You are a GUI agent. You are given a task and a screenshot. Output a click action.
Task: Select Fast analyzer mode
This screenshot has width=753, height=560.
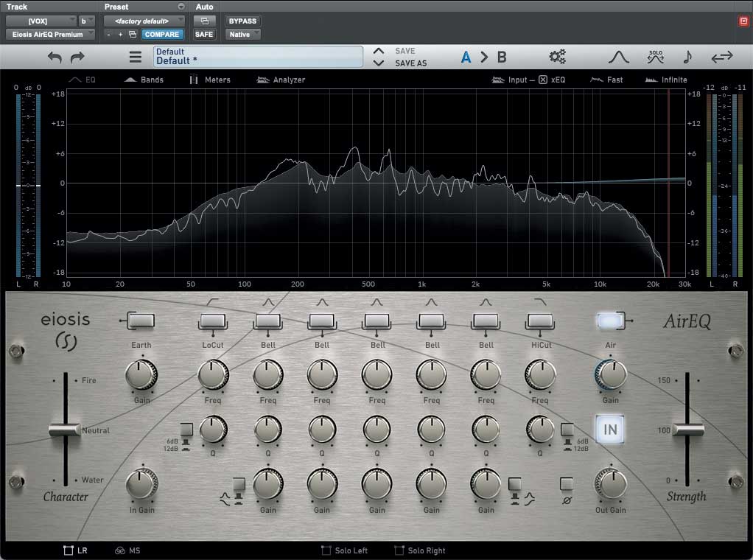tap(606, 80)
